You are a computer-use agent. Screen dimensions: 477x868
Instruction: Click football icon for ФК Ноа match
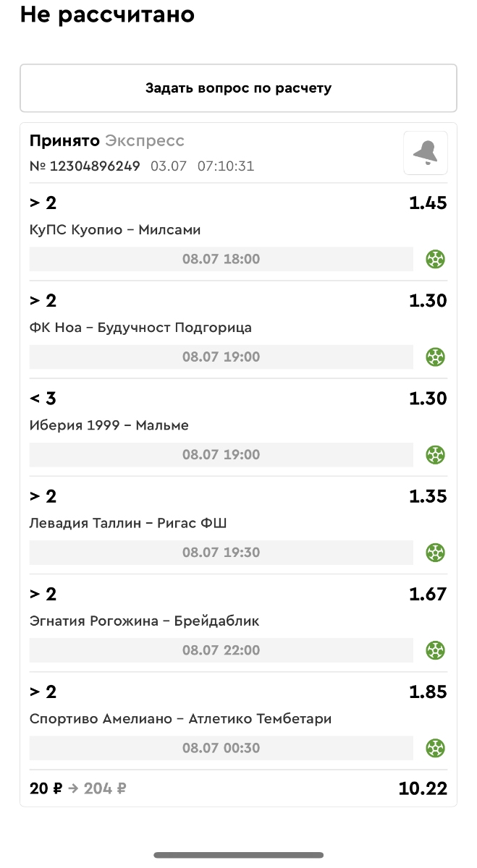(x=435, y=357)
